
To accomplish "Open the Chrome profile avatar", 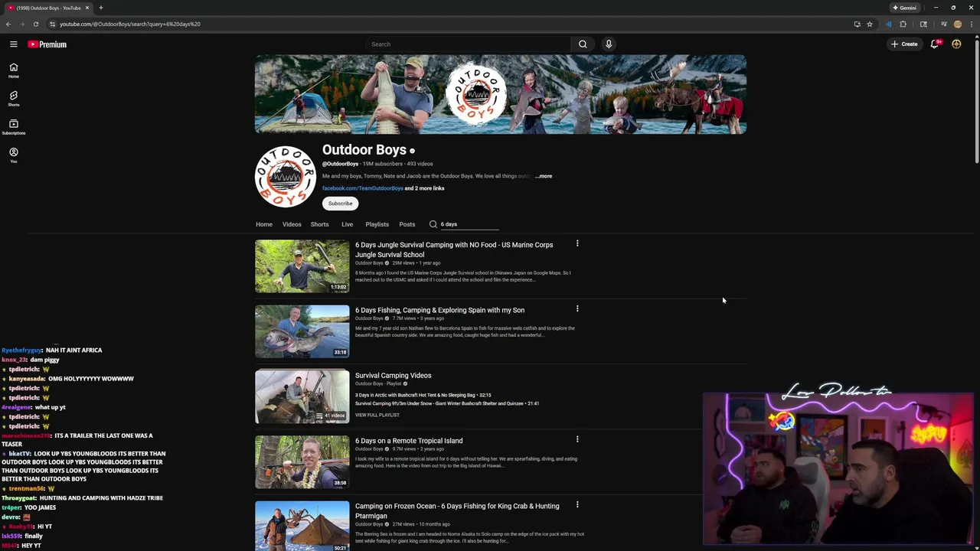I will pos(958,24).
